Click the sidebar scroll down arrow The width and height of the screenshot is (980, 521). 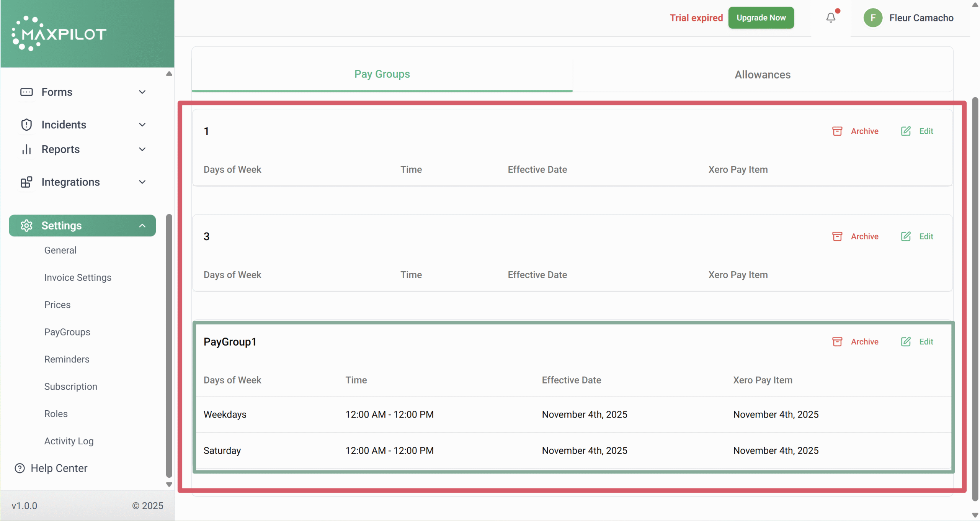click(x=169, y=485)
